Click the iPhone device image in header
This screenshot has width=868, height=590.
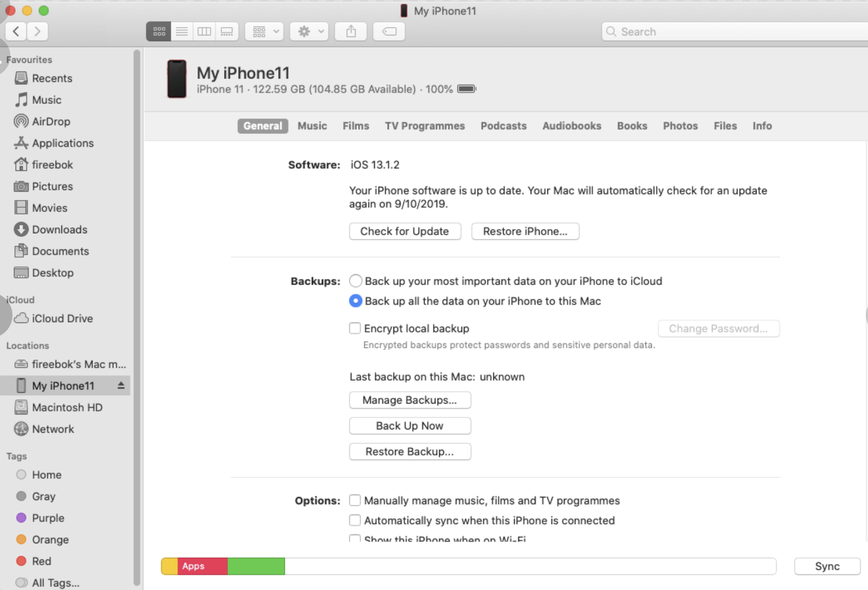(177, 79)
